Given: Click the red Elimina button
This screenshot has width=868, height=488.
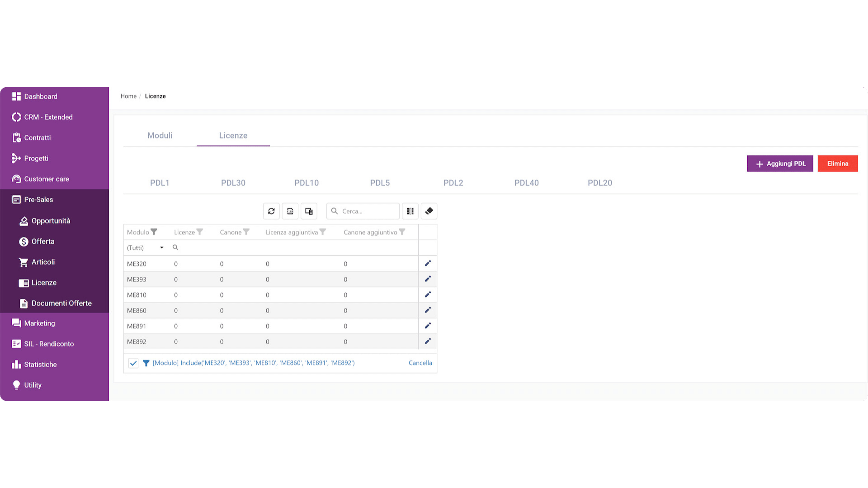Looking at the screenshot, I should pyautogui.click(x=838, y=164).
